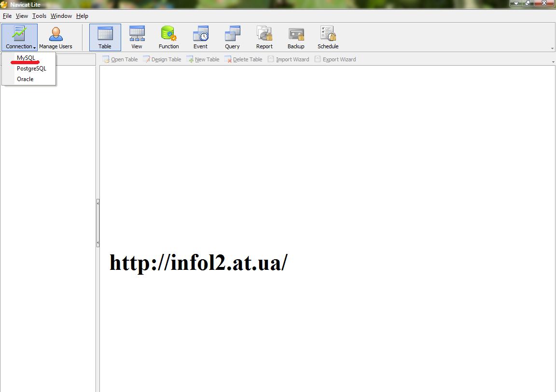Screen dimensions: 556x392
Task: Select the Table toolbar icon
Action: click(105, 37)
